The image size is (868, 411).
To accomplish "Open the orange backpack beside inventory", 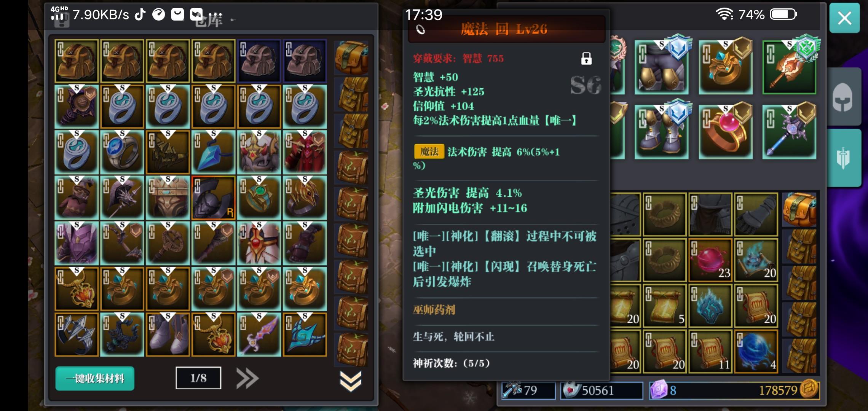I will pos(799,210).
